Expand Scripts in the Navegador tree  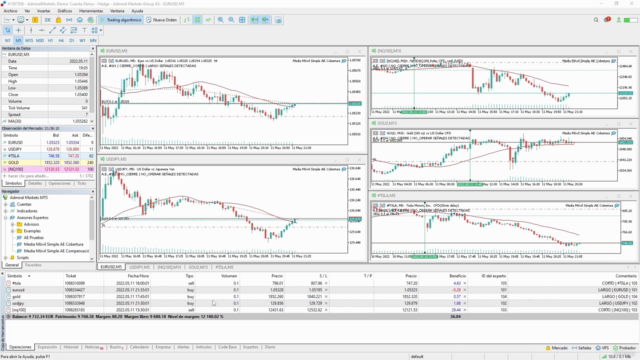[x=6, y=258]
